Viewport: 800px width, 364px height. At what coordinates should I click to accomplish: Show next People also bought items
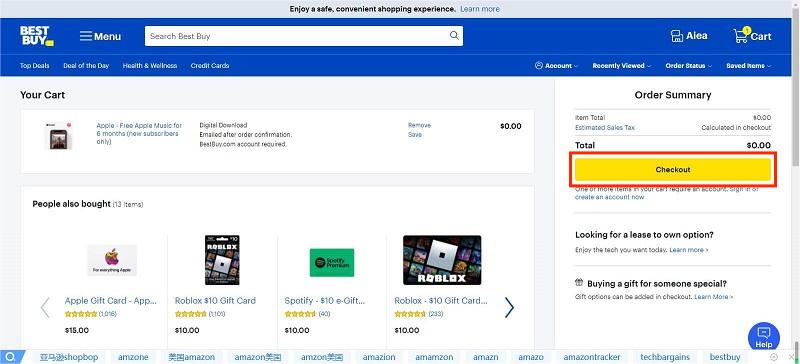509,307
